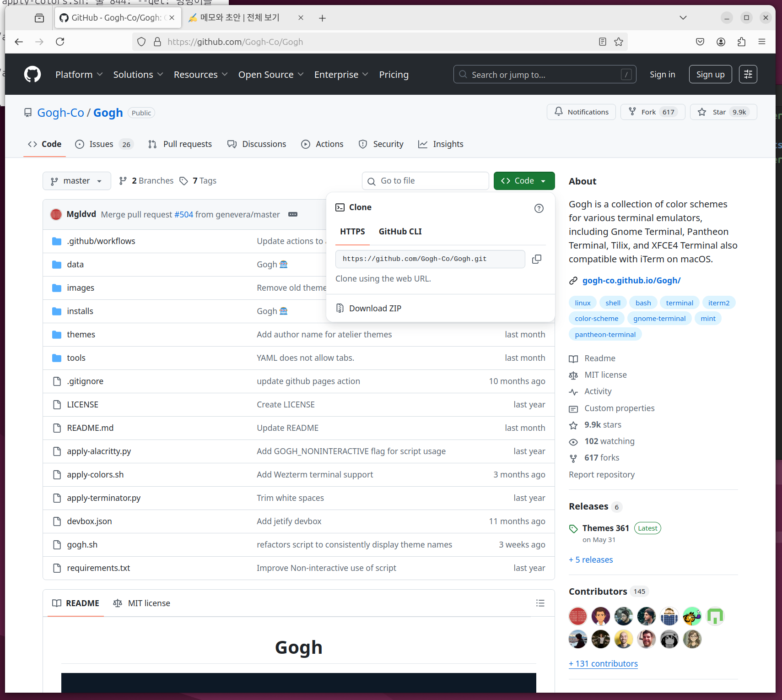Expand the Resources menu

pos(200,75)
